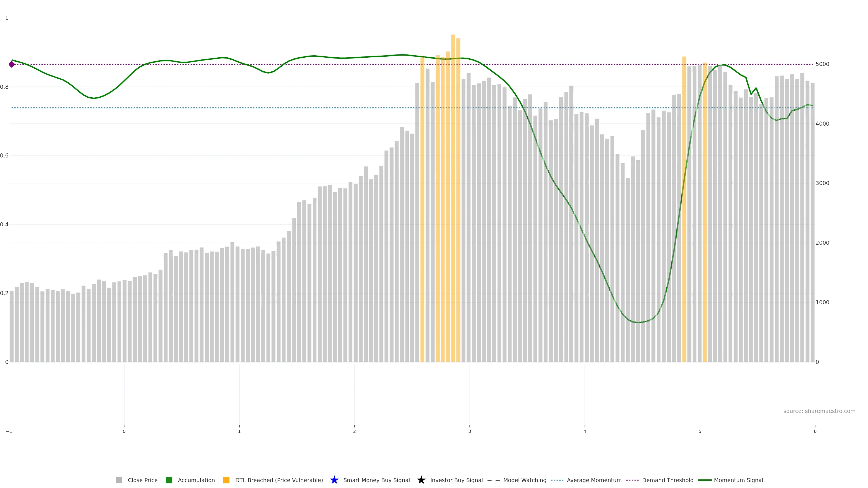Click the gray Close Price legend swatch
This screenshot has height=488, width=868.
119,480
